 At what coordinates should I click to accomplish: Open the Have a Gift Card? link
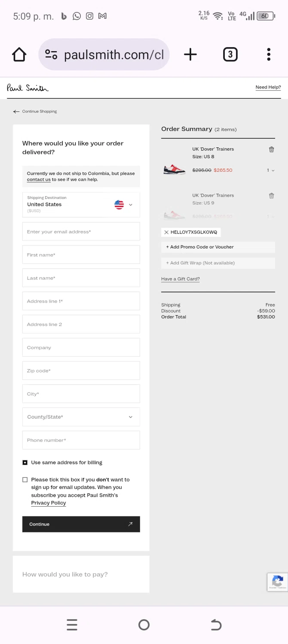(x=180, y=279)
